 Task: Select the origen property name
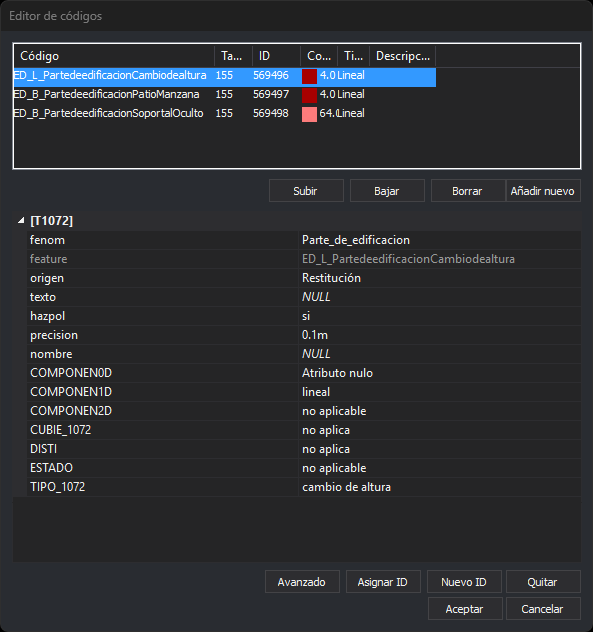(x=47, y=278)
